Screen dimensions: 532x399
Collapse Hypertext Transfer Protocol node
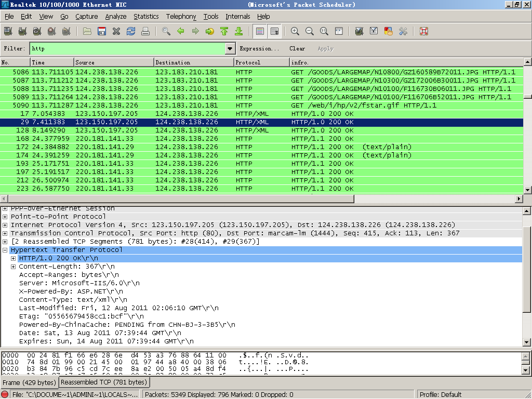pyautogui.click(x=5, y=250)
